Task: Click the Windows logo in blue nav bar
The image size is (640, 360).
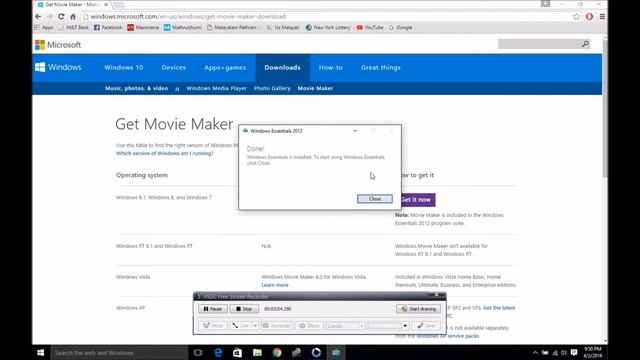Action: (x=58, y=67)
